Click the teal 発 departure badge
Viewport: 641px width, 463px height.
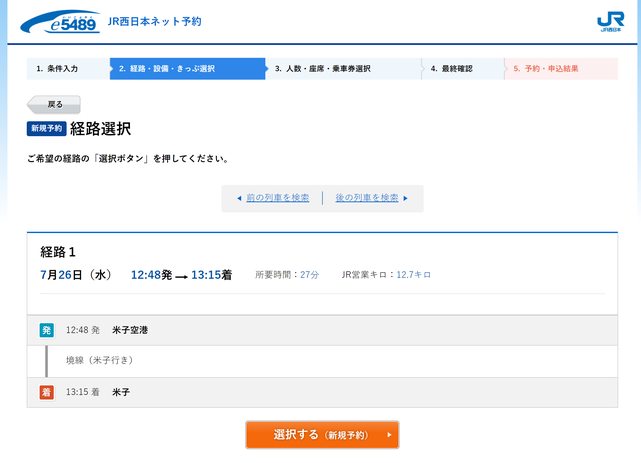(x=46, y=330)
